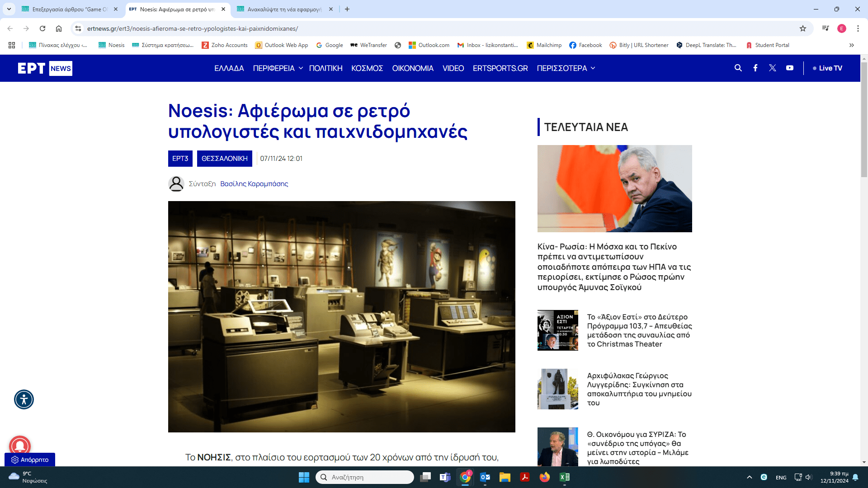Image resolution: width=868 pixels, height=488 pixels.
Task: Bookmark this page with the star icon
Action: [x=802, y=28]
